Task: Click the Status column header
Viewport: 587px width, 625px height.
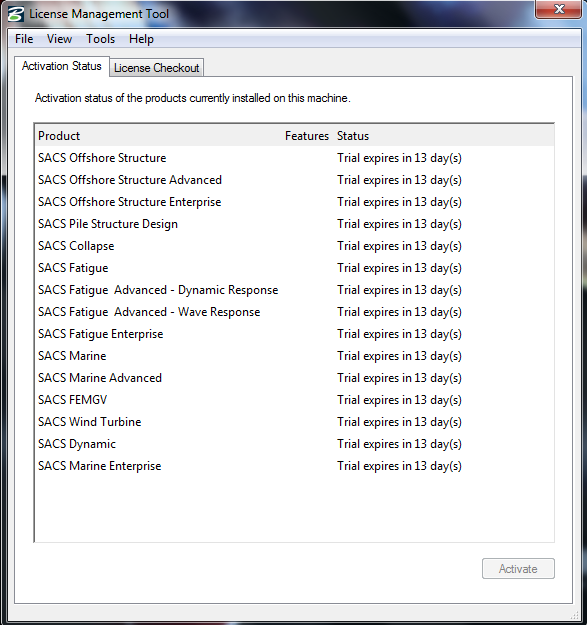Action: click(x=353, y=136)
